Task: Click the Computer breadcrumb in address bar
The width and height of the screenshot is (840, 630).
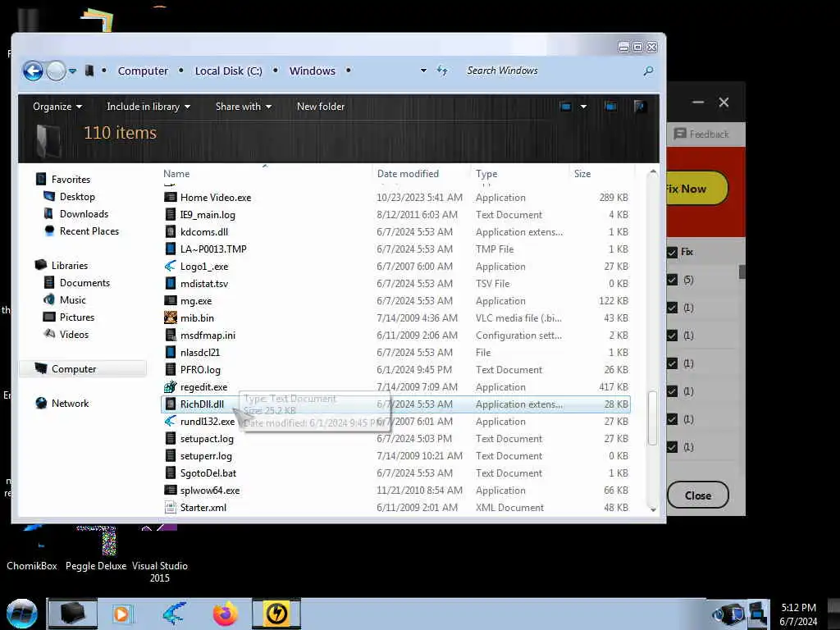Action: [143, 71]
